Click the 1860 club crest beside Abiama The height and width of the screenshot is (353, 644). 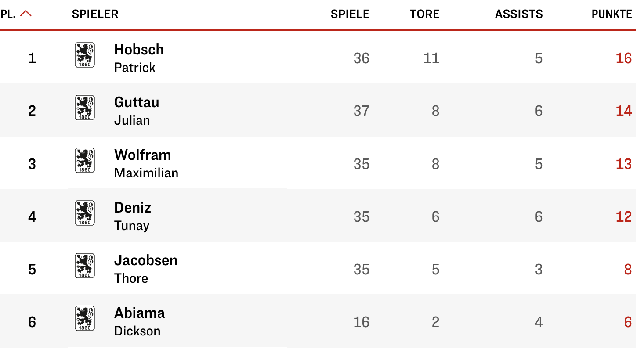[85, 318]
